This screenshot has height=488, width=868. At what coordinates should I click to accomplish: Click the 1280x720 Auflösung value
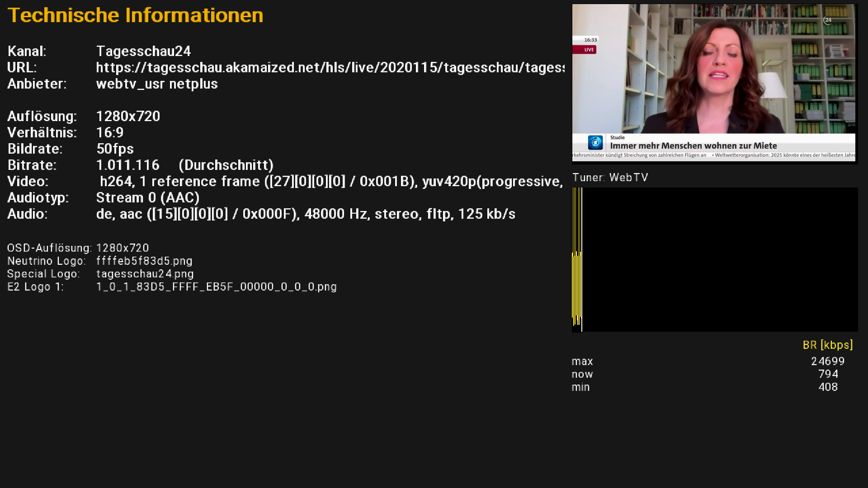click(x=128, y=117)
